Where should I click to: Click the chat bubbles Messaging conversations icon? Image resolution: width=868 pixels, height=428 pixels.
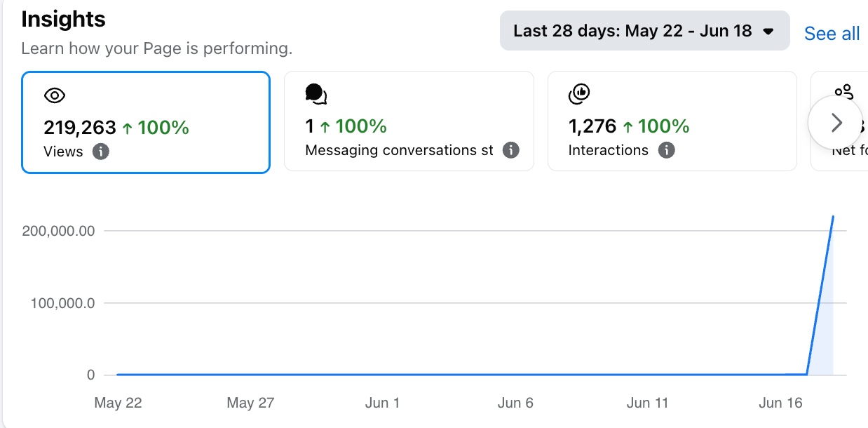[316, 94]
